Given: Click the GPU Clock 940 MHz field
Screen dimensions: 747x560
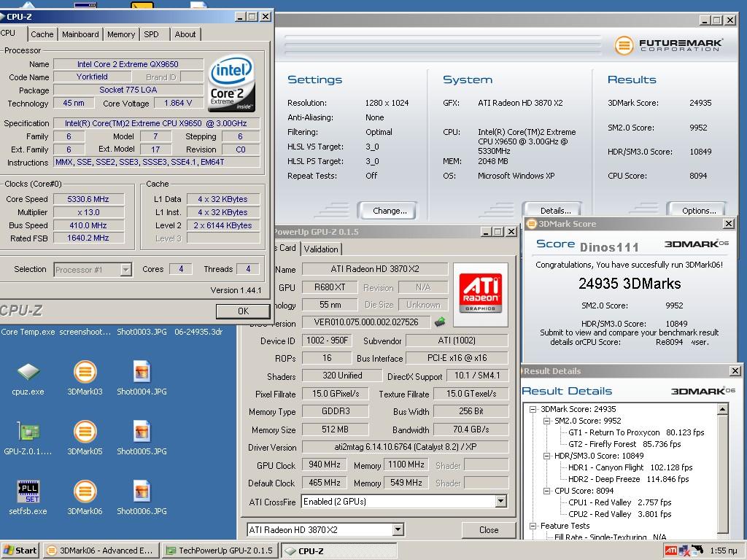Looking at the screenshot, I should click(324, 464).
